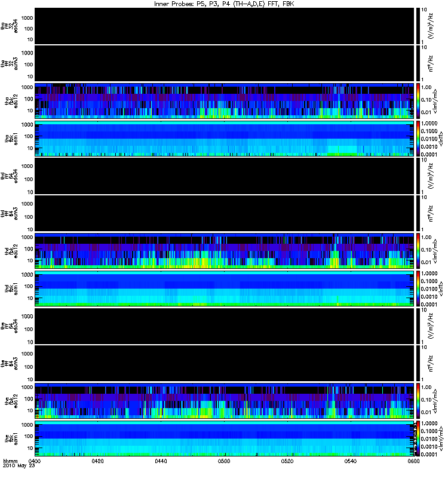The image size is (448, 478).
Task: Click the color bar of the fbk scm1
Action: click(418, 439)
